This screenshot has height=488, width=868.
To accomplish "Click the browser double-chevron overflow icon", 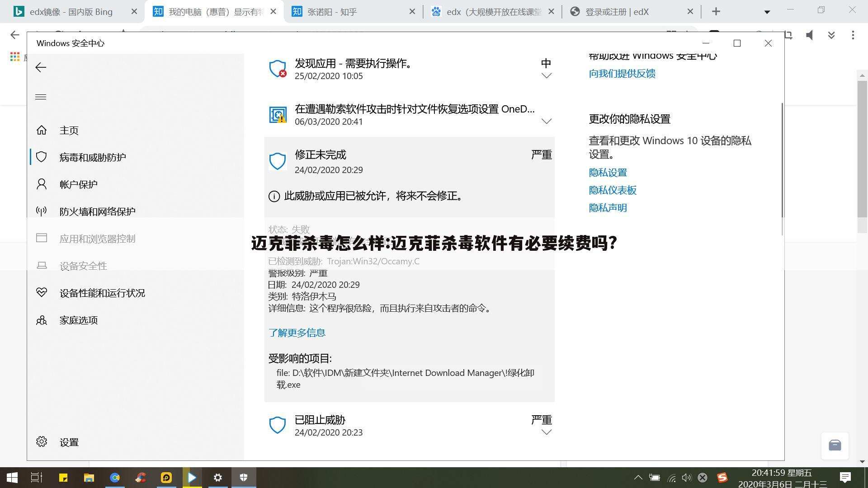I will [831, 35].
